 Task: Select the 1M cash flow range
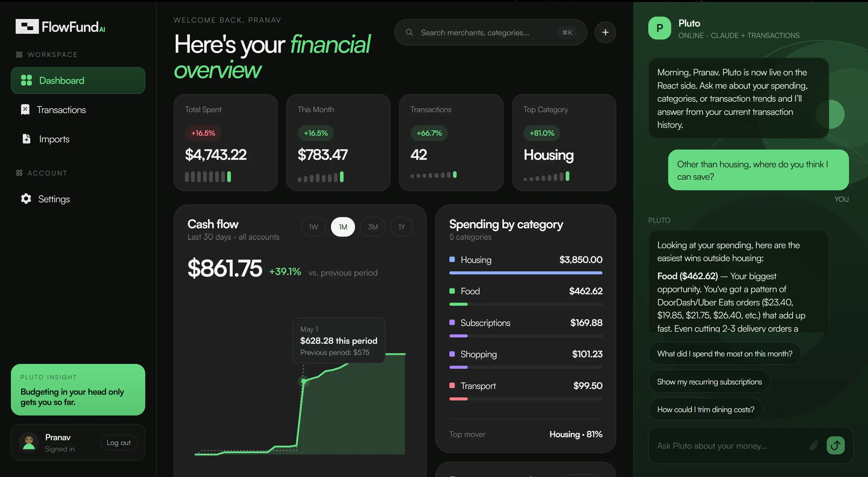point(343,227)
